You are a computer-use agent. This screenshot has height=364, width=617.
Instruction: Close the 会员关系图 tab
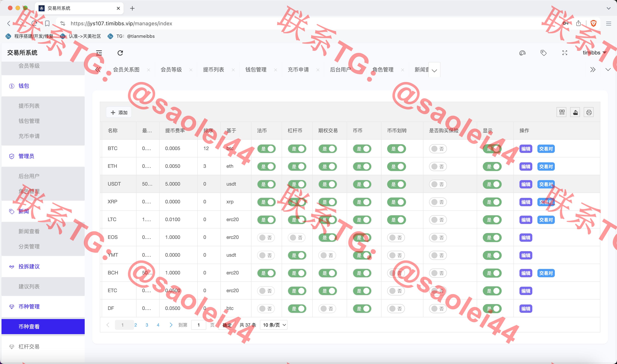[148, 70]
